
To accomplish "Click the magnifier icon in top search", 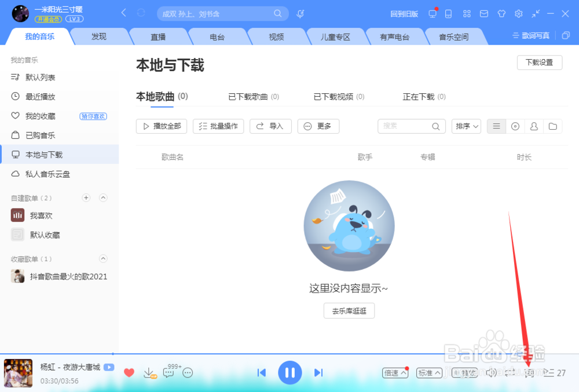I will tap(278, 14).
